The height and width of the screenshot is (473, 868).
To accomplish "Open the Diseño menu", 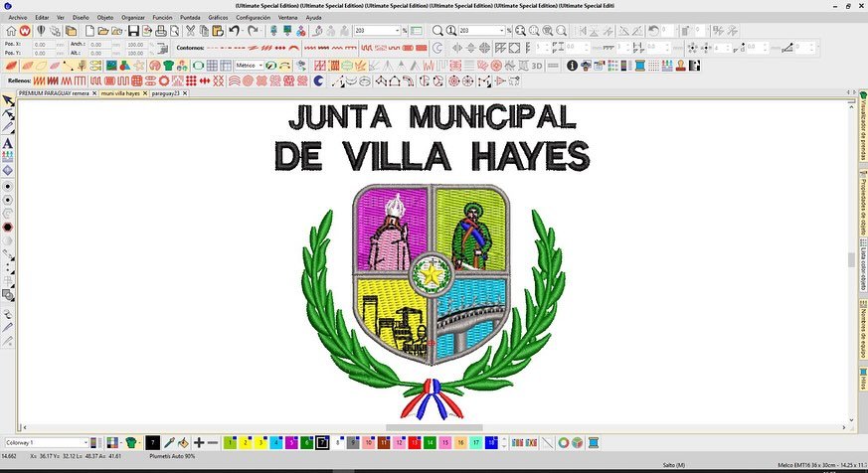I will [x=81, y=18].
